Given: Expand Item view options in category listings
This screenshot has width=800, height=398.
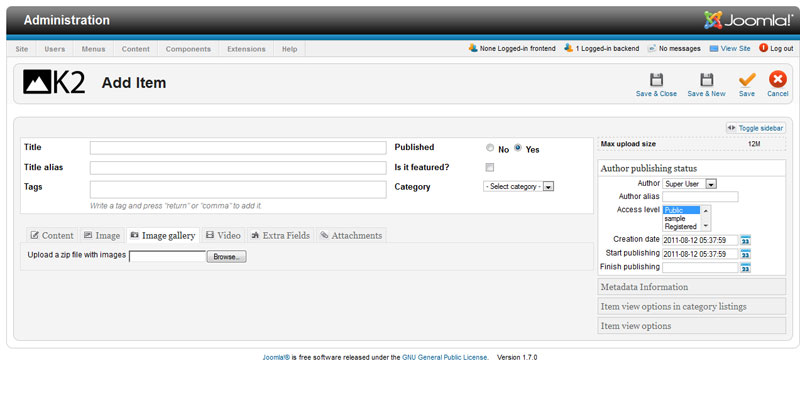Looking at the screenshot, I should click(x=691, y=306).
